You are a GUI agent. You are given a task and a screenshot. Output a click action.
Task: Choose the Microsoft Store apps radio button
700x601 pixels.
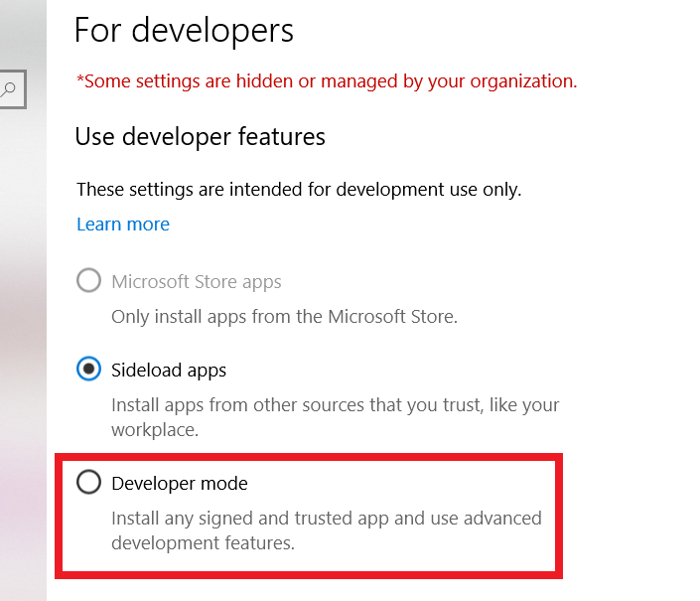click(89, 281)
